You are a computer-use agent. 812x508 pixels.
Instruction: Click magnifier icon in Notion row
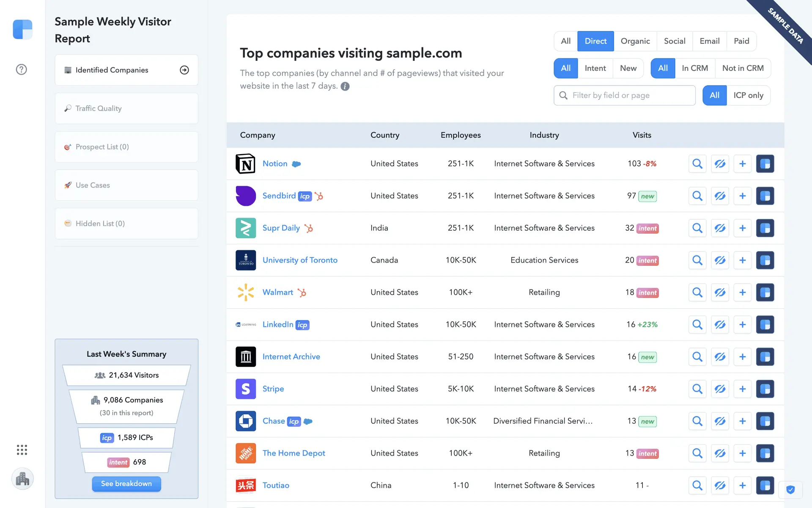click(x=697, y=164)
